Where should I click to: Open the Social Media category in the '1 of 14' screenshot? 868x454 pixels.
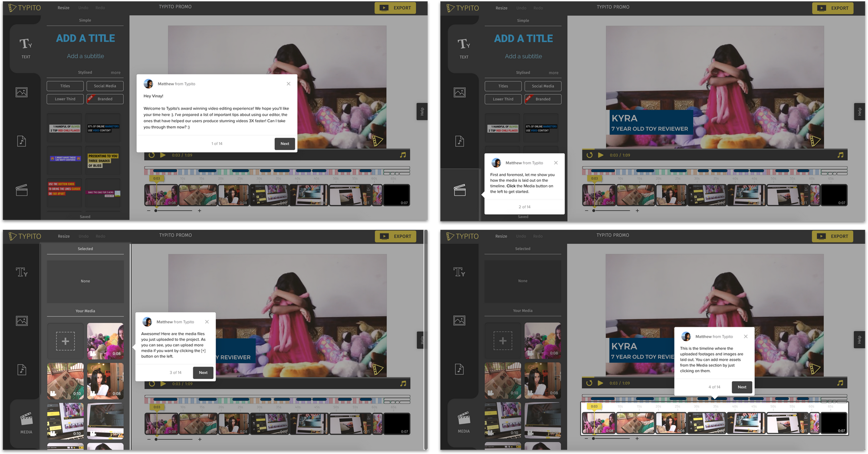[105, 86]
